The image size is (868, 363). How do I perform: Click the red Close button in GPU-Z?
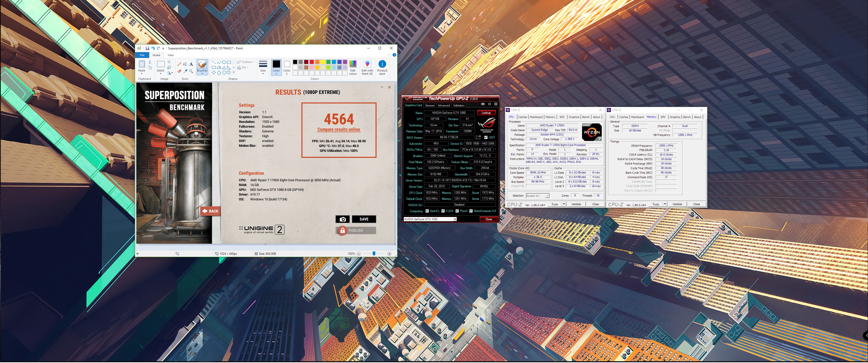489,219
